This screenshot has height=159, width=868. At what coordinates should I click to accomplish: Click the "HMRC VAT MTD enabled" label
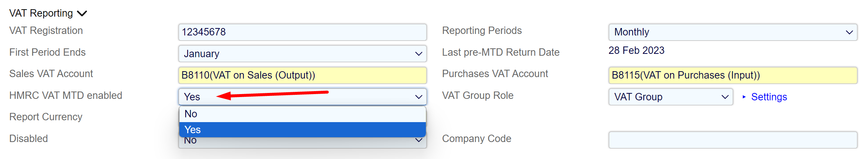(x=65, y=96)
